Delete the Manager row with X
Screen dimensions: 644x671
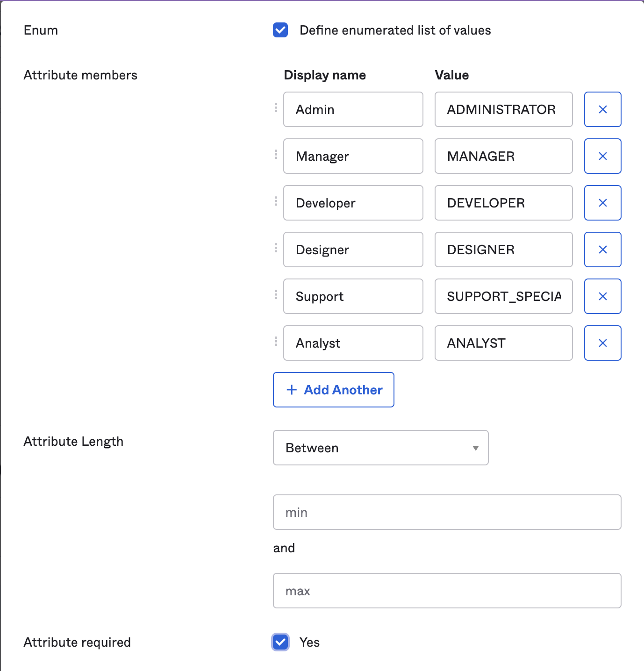(602, 156)
